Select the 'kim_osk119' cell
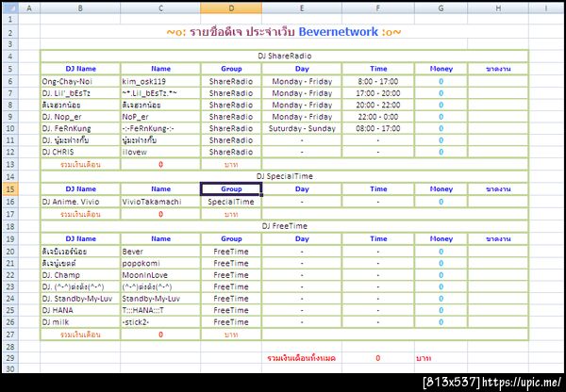566x392 pixels. (160, 81)
